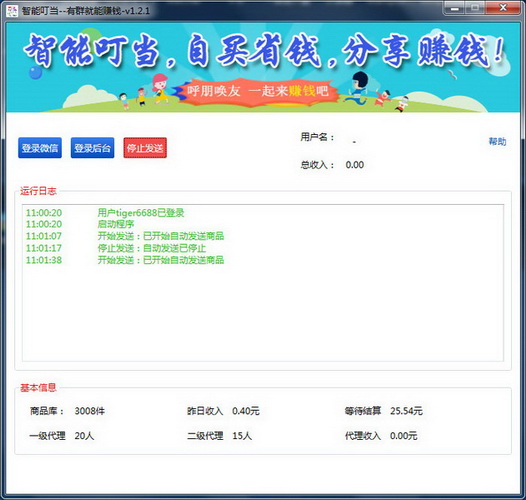
Task: Select the log entry 用户tiger6688已登录
Action: coord(141,213)
